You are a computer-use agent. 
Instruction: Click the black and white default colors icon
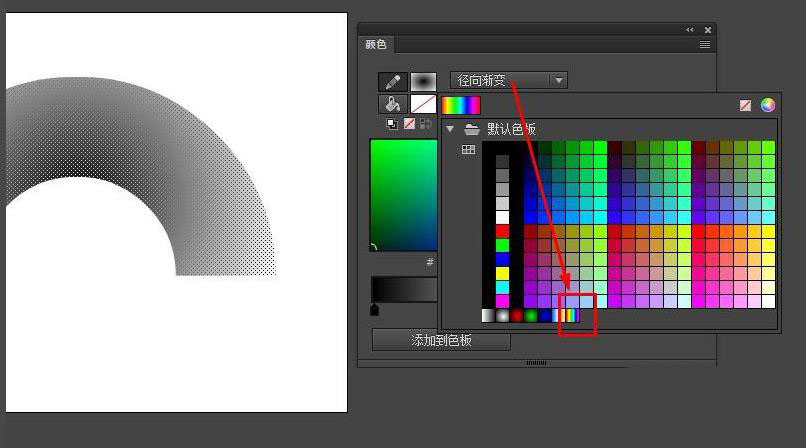(392, 124)
